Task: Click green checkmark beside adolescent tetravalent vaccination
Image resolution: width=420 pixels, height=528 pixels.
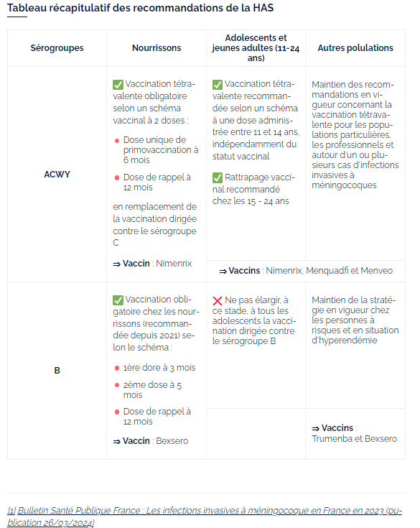Action: tap(218, 84)
